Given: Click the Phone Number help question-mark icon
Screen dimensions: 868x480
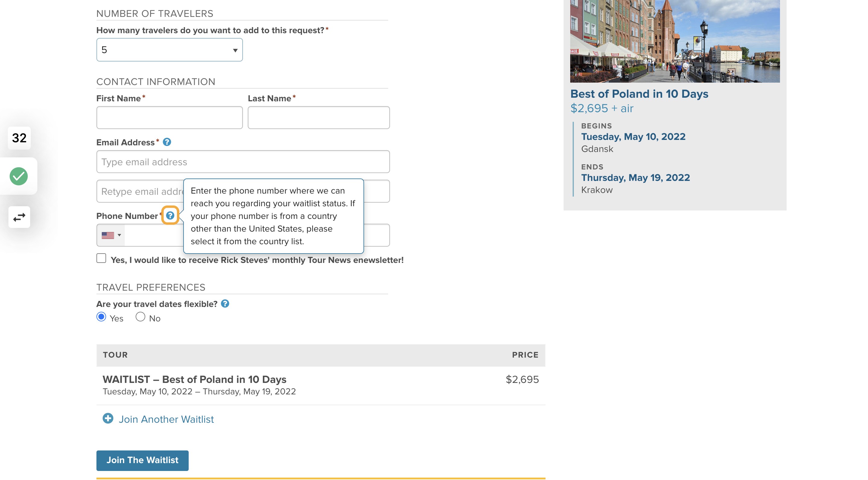Looking at the screenshot, I should click(x=170, y=215).
